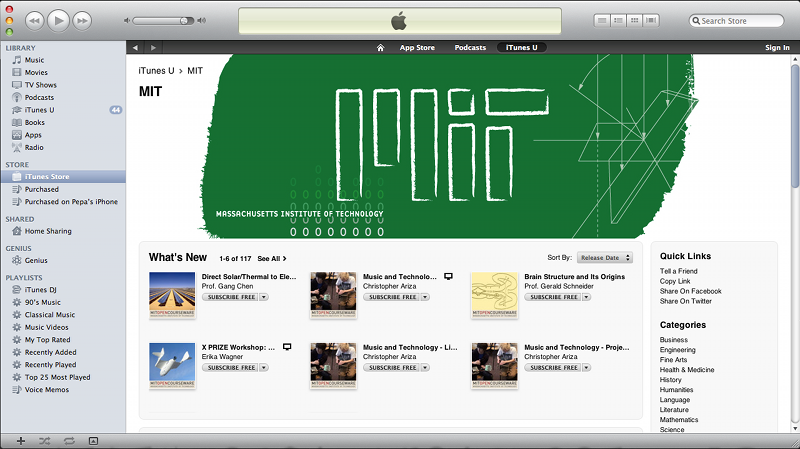Open dropdown arrow for Direct Solar/Thermal subscribe
The width and height of the screenshot is (800, 449).
coord(264,297)
